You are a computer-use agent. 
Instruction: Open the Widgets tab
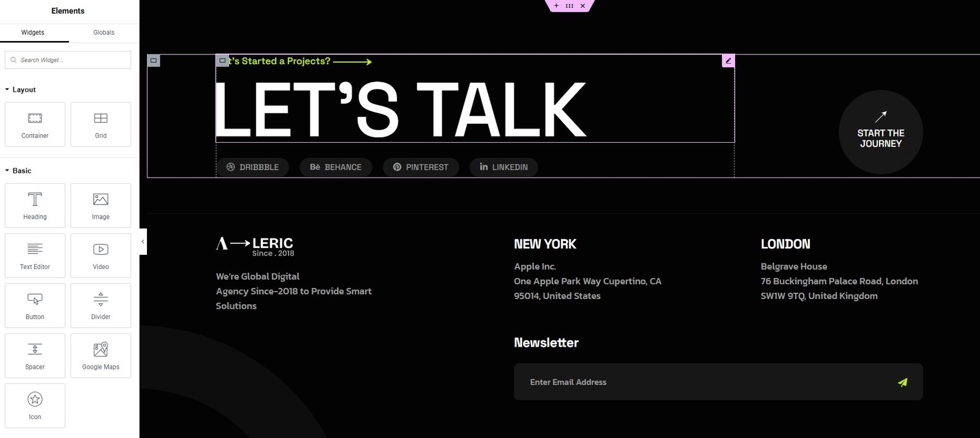[x=33, y=32]
